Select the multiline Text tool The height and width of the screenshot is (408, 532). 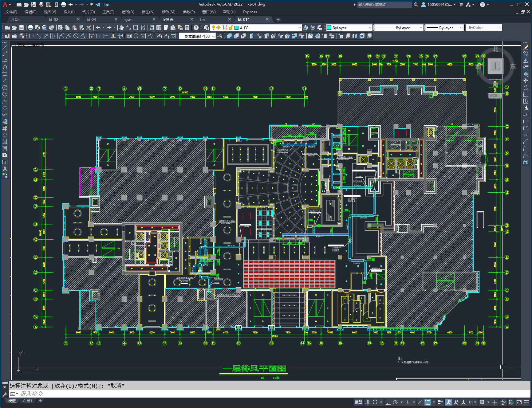[5, 169]
